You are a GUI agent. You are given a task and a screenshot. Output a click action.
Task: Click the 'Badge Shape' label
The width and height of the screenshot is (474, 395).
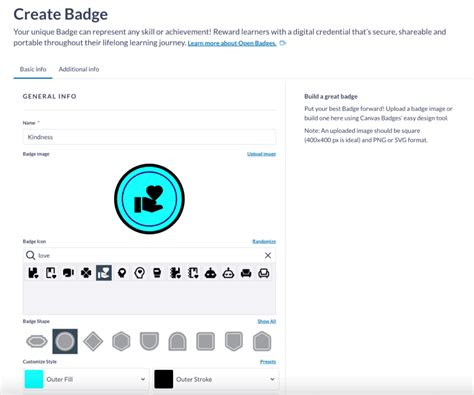[36, 321]
